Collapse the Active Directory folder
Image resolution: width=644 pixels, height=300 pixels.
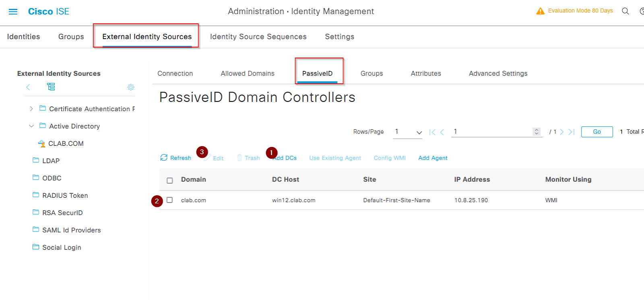click(x=31, y=126)
